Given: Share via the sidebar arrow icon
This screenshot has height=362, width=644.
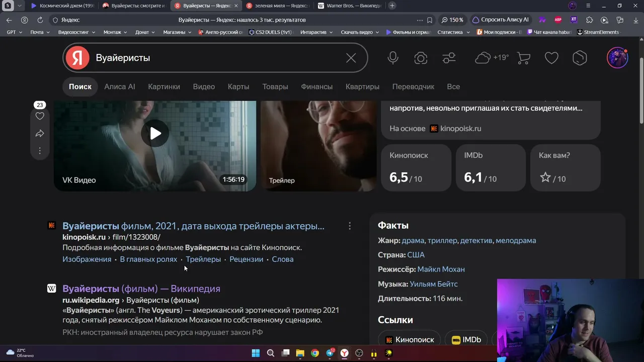Looking at the screenshot, I should click(40, 133).
